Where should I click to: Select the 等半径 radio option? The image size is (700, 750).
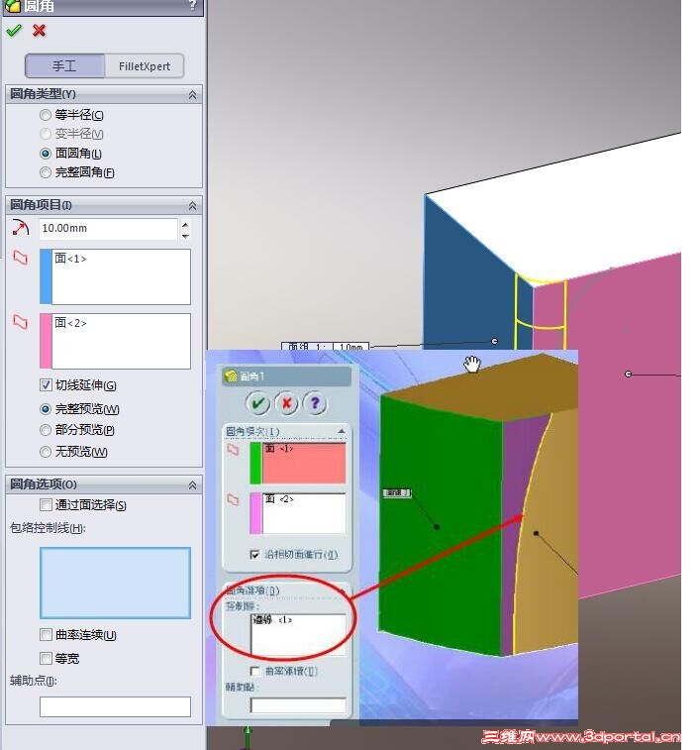click(46, 115)
